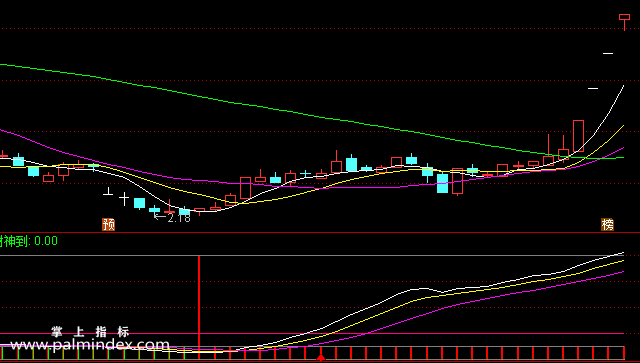This screenshot has width=640, height=363.
Task: Click the orange 预 forecast badge
Action: 109,224
